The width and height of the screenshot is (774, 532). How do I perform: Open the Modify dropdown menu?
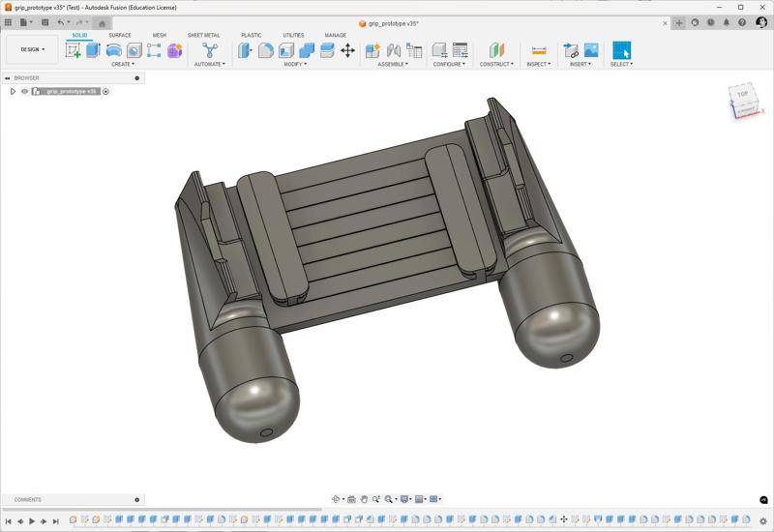296,65
